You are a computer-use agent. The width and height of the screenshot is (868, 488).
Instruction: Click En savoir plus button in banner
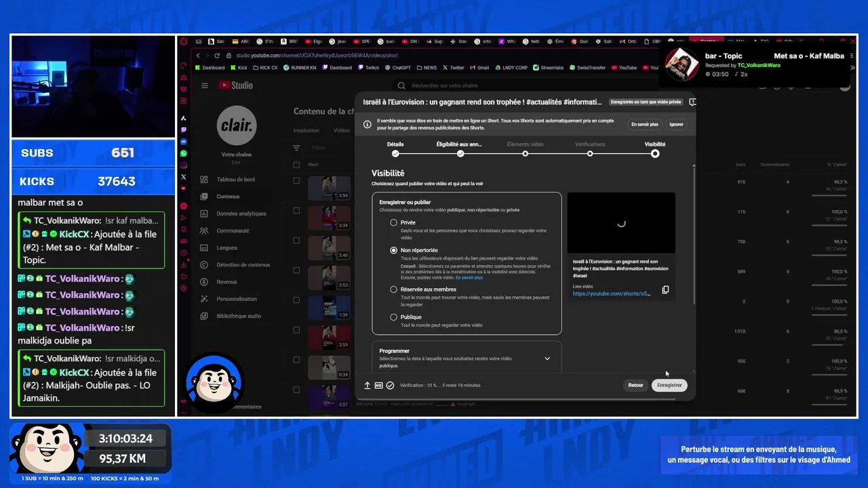click(645, 124)
